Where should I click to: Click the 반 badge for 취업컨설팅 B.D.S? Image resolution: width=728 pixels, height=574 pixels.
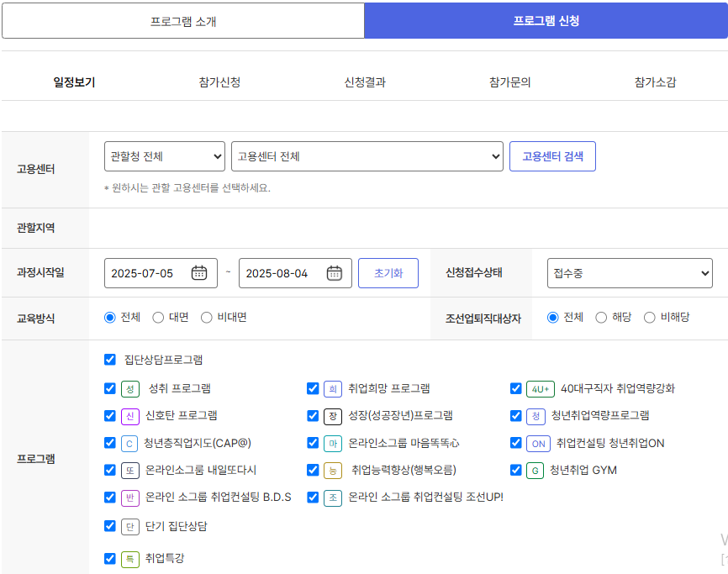click(130, 498)
